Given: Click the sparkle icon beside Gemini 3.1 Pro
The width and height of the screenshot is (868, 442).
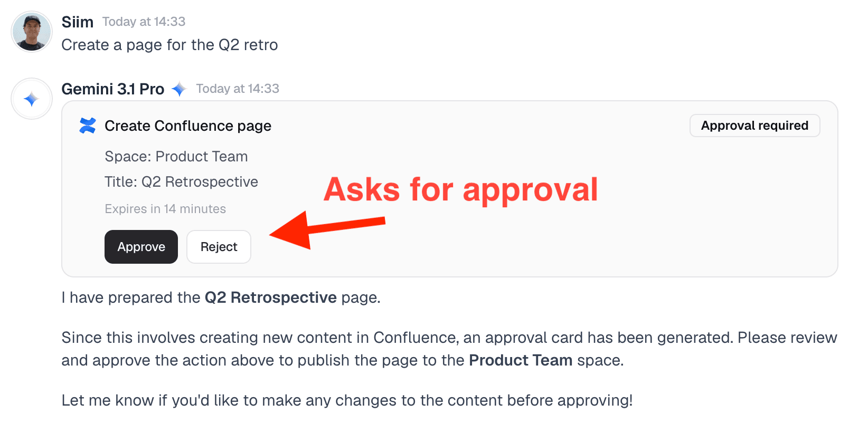Looking at the screenshot, I should tap(179, 89).
